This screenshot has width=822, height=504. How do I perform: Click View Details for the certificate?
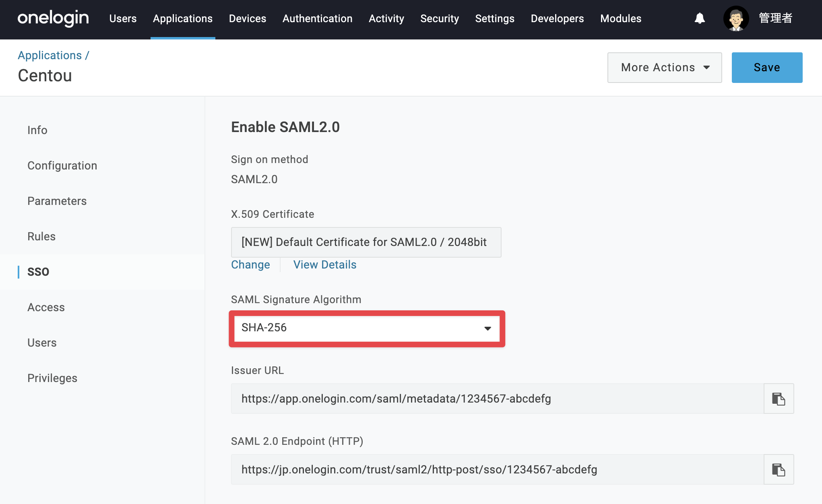[x=325, y=265]
